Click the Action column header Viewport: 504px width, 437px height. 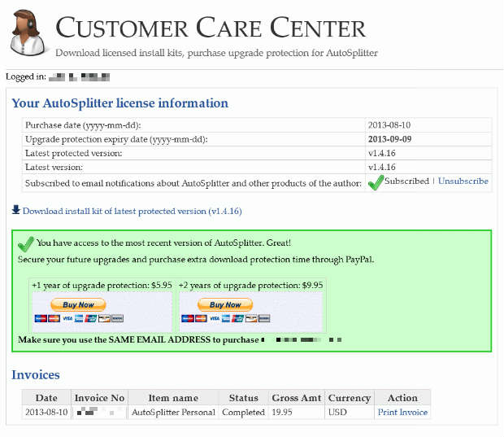pyautogui.click(x=402, y=398)
